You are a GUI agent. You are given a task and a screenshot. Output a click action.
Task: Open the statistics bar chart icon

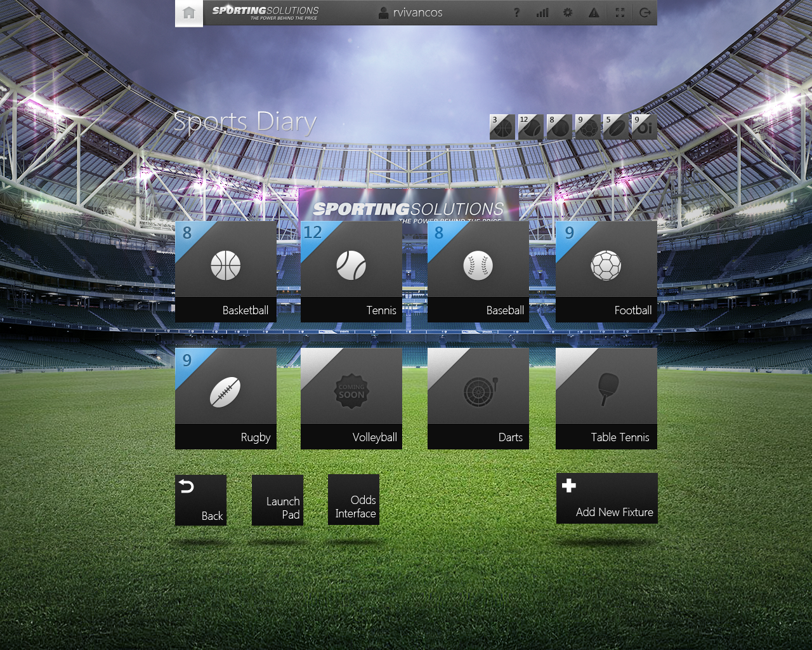542,13
